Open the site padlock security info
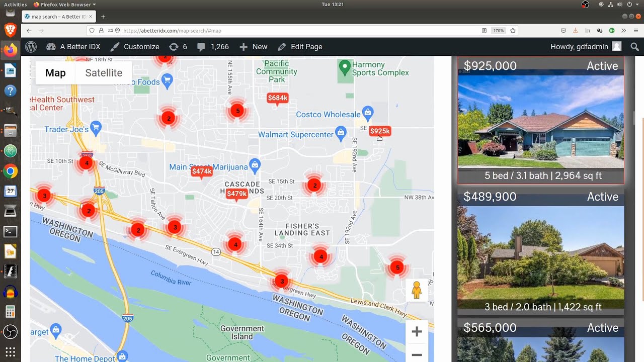 pyautogui.click(x=101, y=31)
